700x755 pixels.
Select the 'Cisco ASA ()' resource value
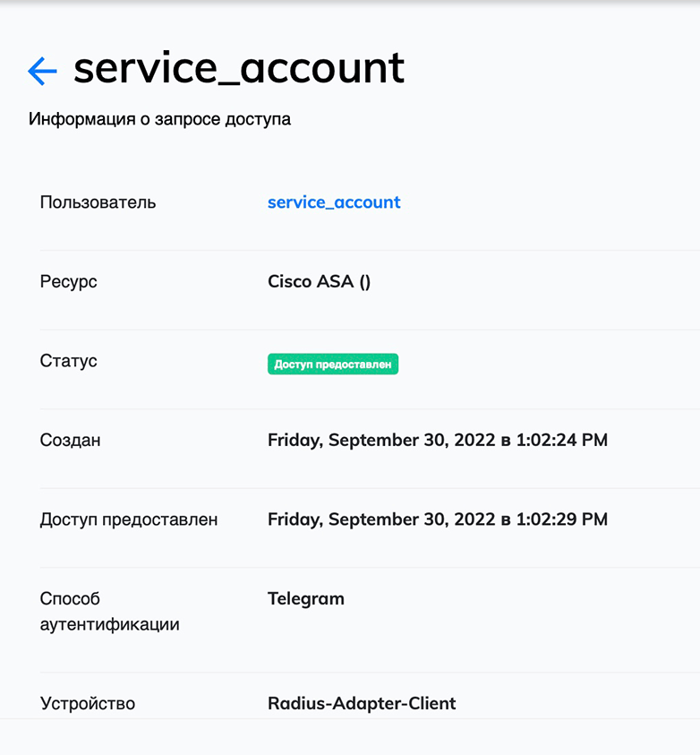click(x=319, y=282)
